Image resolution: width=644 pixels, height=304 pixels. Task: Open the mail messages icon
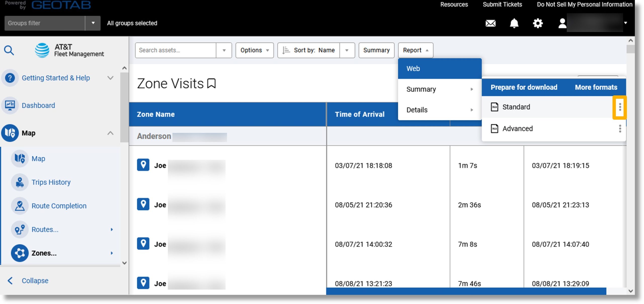[490, 23]
